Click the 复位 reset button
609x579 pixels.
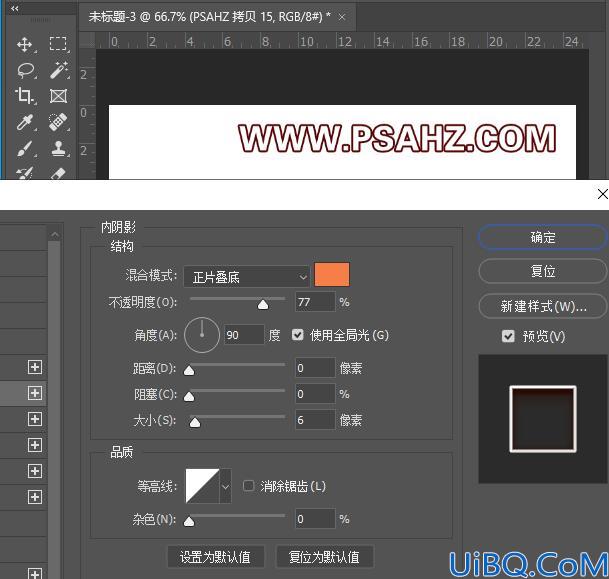543,271
